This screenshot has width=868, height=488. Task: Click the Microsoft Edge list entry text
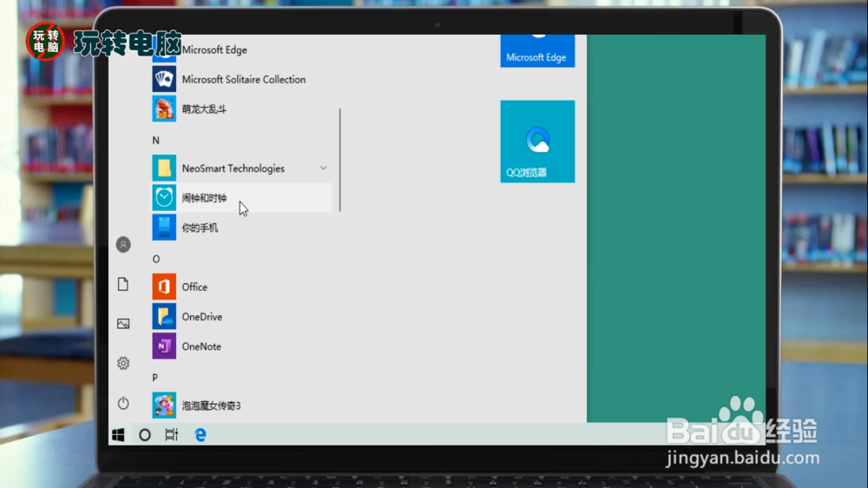[214, 49]
